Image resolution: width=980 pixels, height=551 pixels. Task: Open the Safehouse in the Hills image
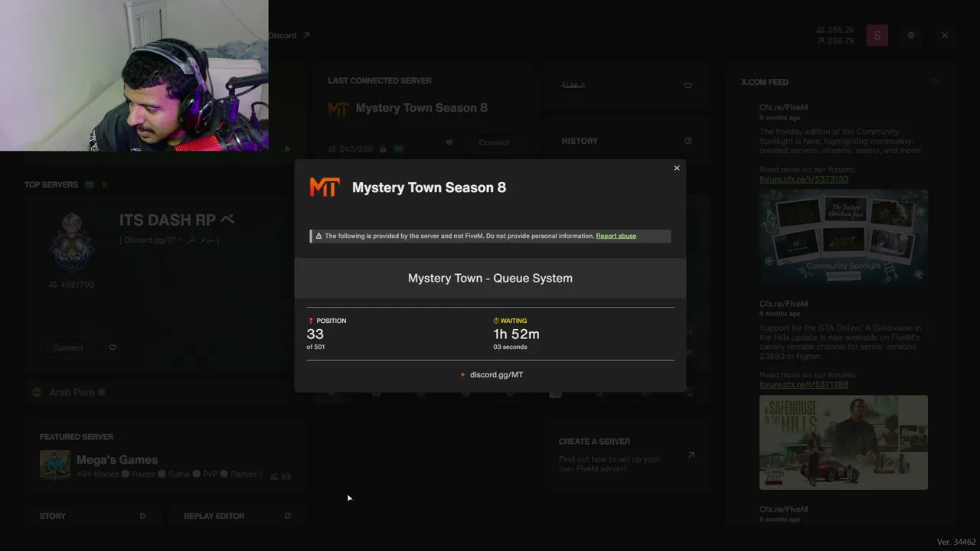tap(844, 442)
